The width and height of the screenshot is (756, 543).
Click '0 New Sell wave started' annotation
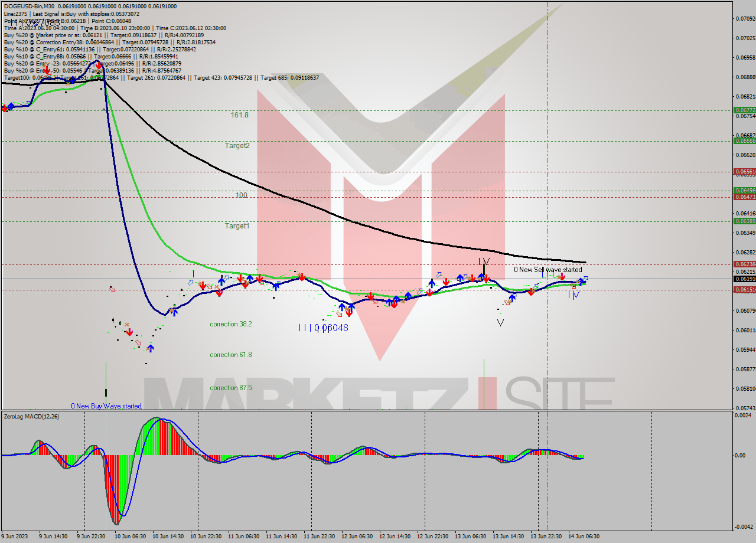[548, 270]
